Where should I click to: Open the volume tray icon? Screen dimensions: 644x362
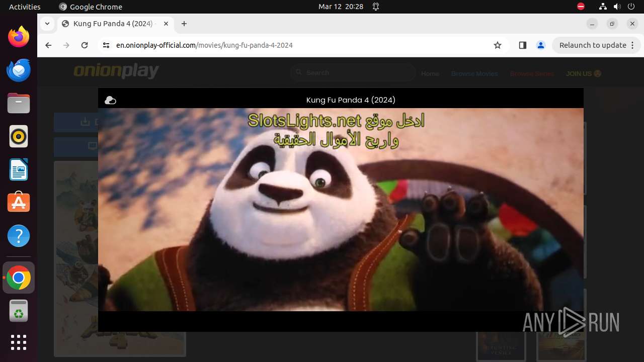pyautogui.click(x=617, y=7)
